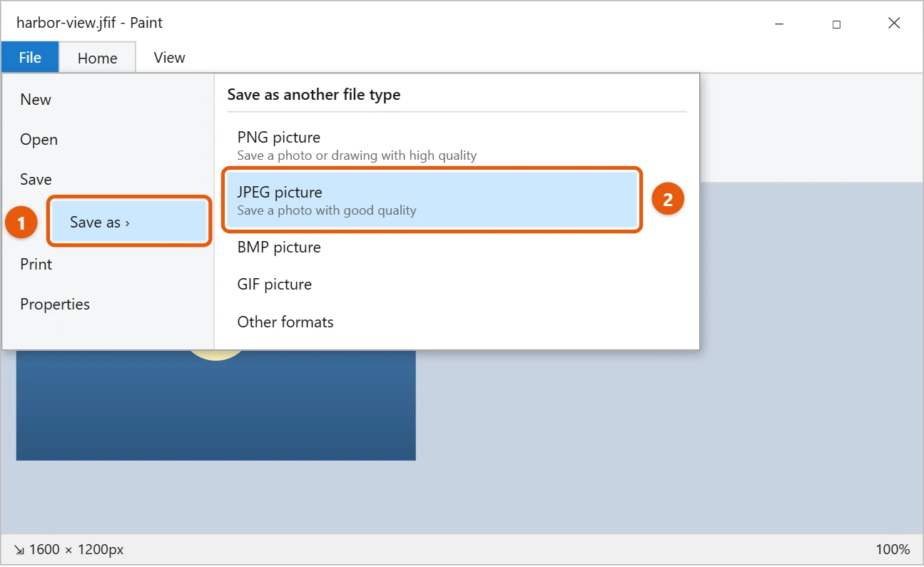Switch to the View ribbon tab
The height and width of the screenshot is (567, 924).
169,58
